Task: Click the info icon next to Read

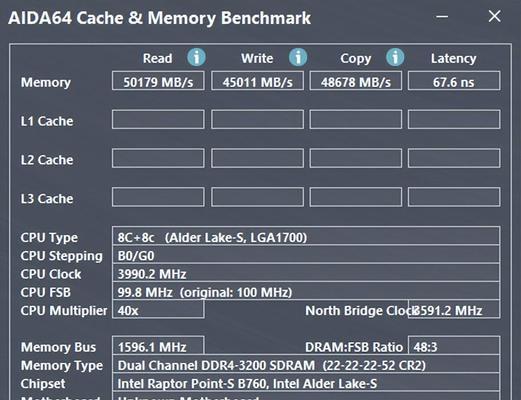Action: pyautogui.click(x=196, y=57)
